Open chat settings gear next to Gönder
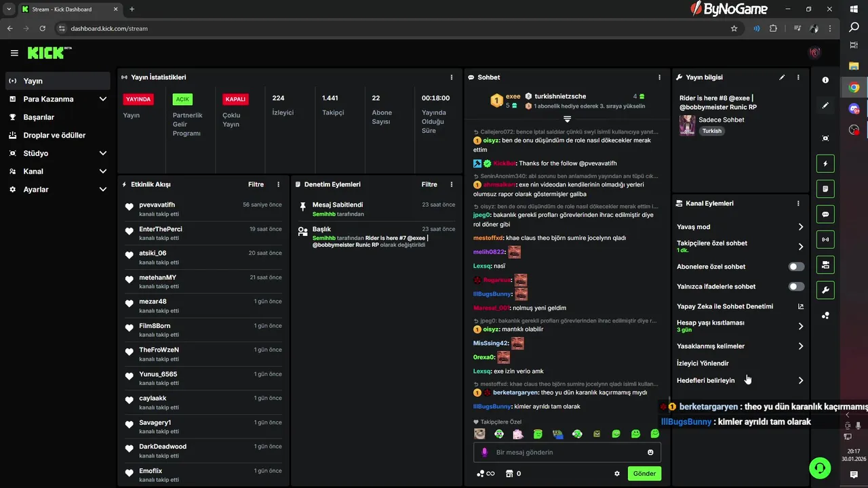The height and width of the screenshot is (488, 868). [617, 474]
